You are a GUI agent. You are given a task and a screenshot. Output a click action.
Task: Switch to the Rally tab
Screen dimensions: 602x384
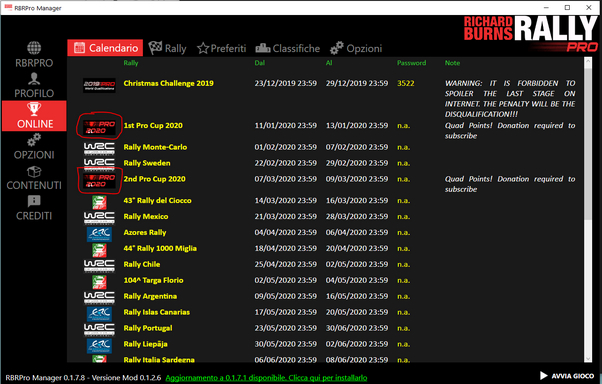[x=167, y=48]
